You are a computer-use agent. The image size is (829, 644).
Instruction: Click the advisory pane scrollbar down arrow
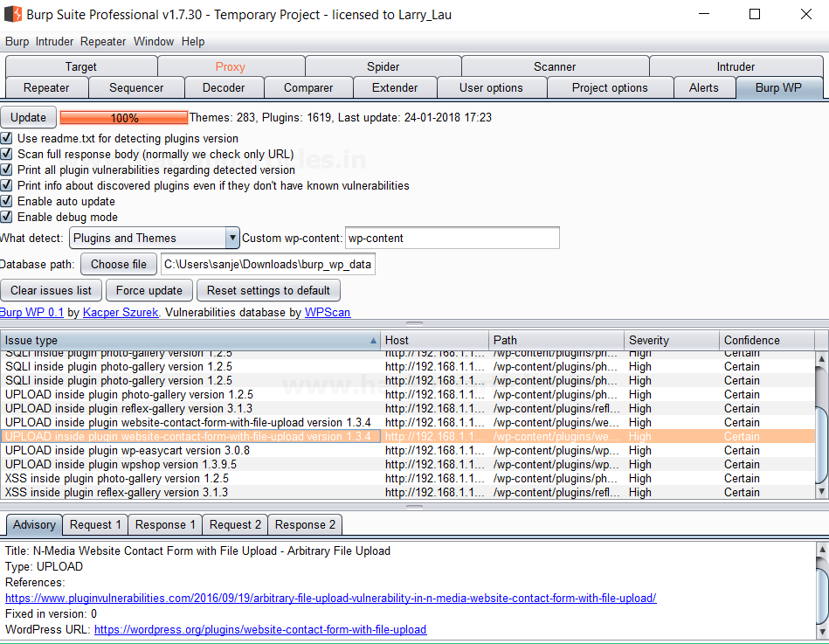(x=822, y=632)
